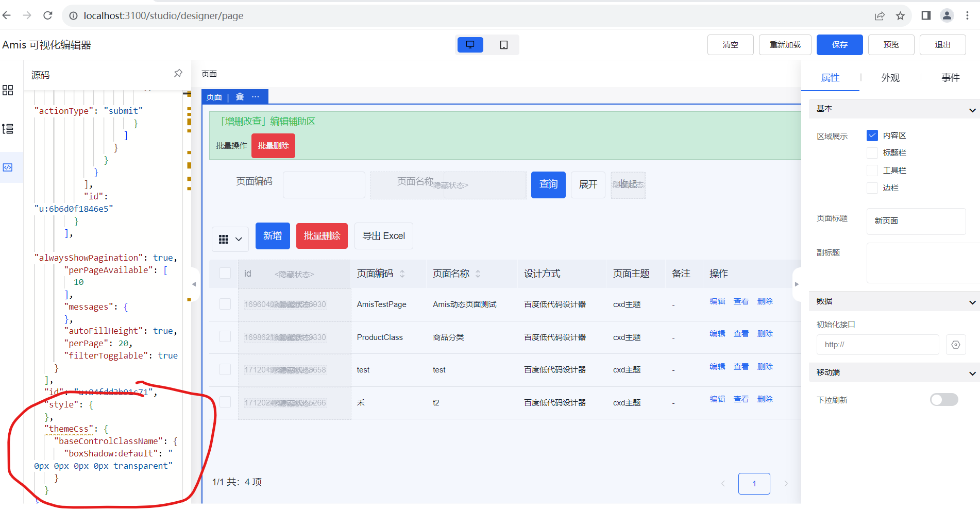This screenshot has height=510, width=980.
Task: Open the component library panel icon
Action: pos(8,90)
